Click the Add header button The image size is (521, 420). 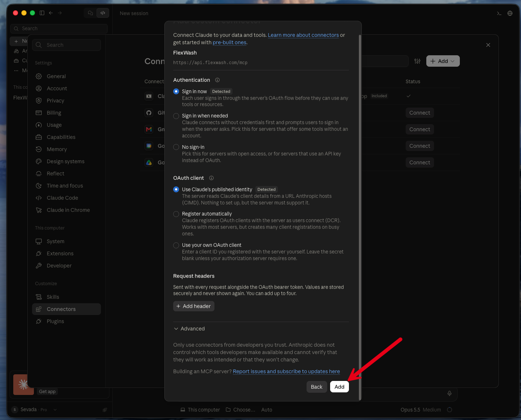tap(193, 306)
